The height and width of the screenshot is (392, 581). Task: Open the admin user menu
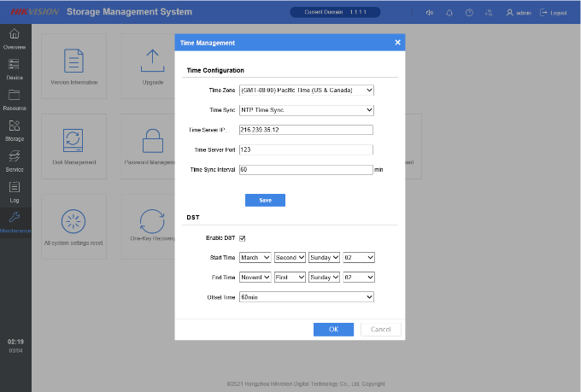pyautogui.click(x=519, y=13)
